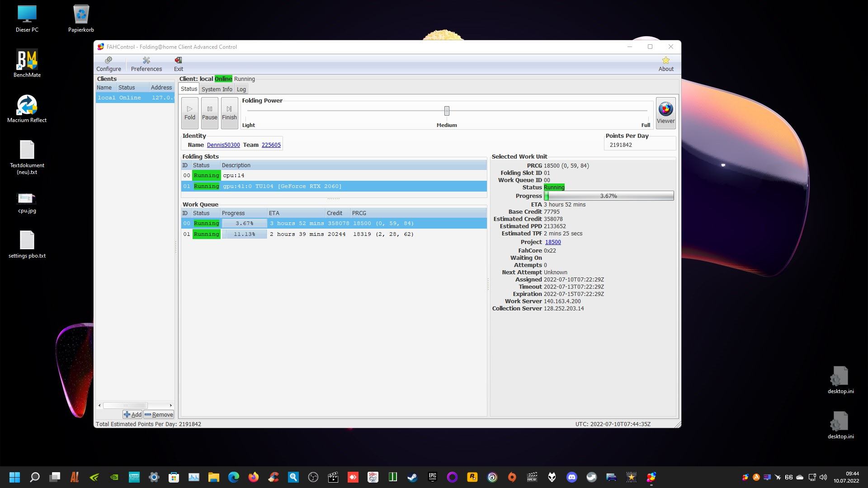Remove the selected client

pyautogui.click(x=159, y=414)
